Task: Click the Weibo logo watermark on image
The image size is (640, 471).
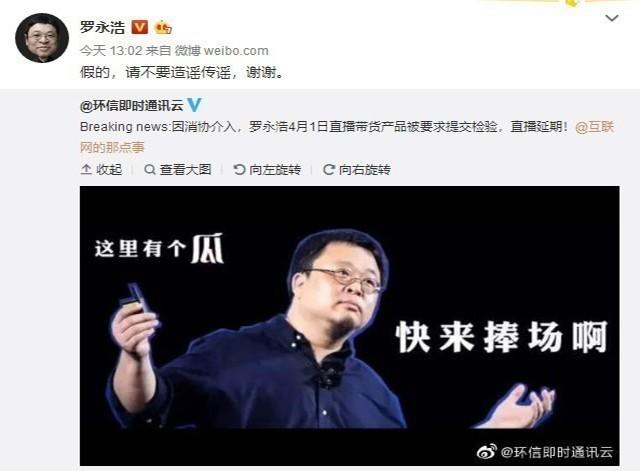Action: 487,452
